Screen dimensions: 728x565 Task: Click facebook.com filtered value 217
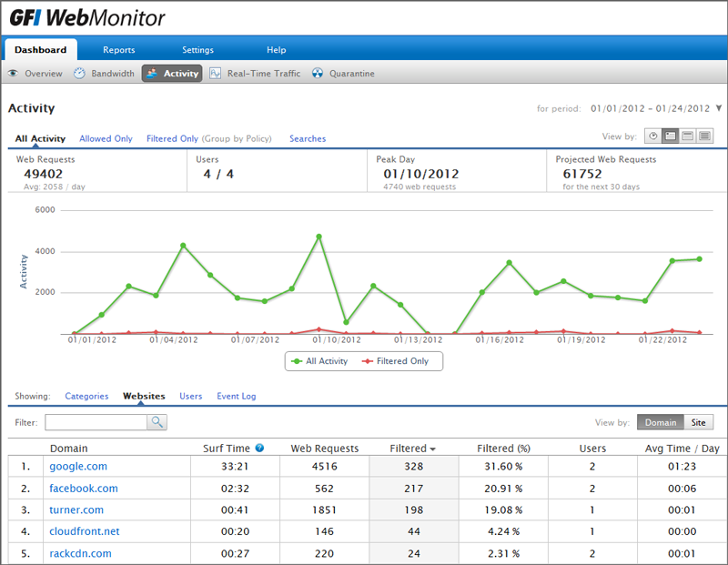pos(414,489)
